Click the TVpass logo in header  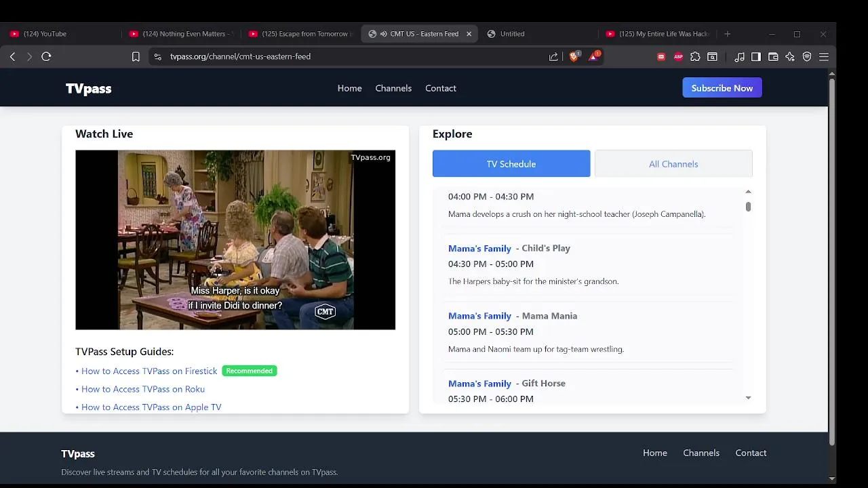pos(88,89)
